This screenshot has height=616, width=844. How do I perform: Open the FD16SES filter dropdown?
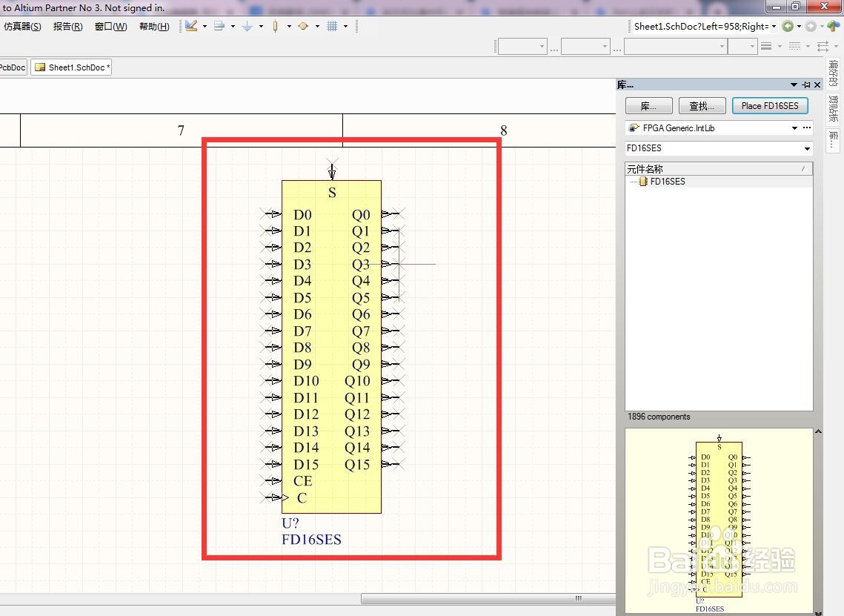click(807, 148)
